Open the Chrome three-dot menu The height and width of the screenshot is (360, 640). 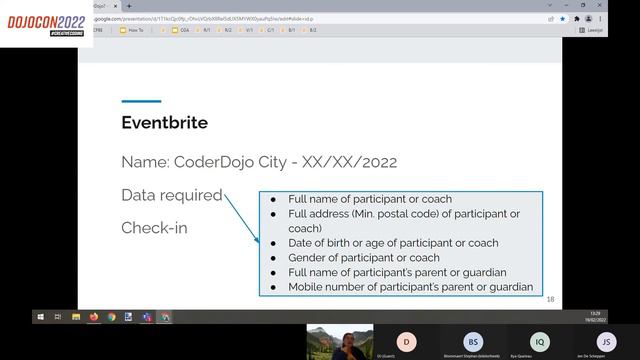[x=600, y=19]
